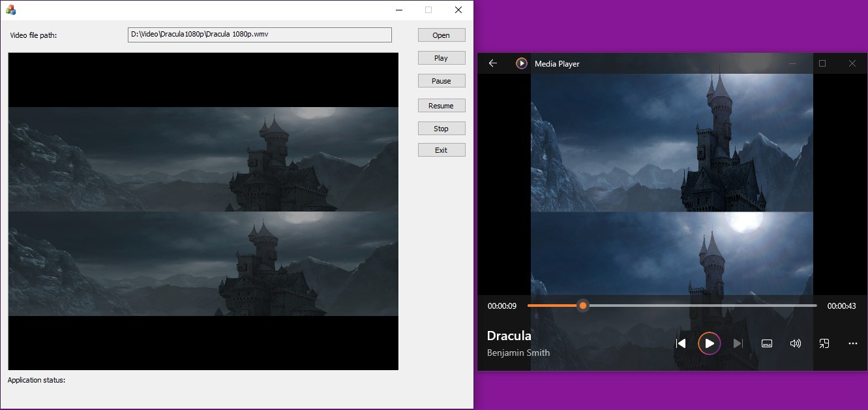Image resolution: width=868 pixels, height=410 pixels.
Task: Click the 'Video file path:' label
Action: pyautogui.click(x=34, y=35)
